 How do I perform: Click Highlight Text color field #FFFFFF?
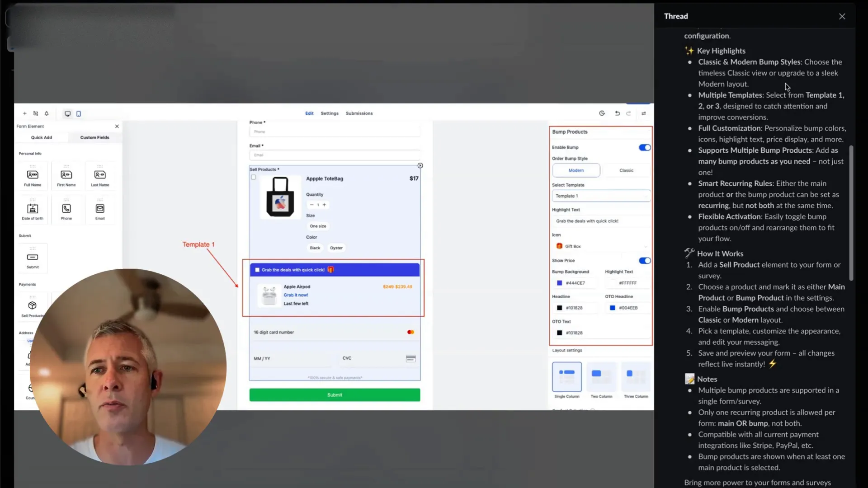[627, 283]
